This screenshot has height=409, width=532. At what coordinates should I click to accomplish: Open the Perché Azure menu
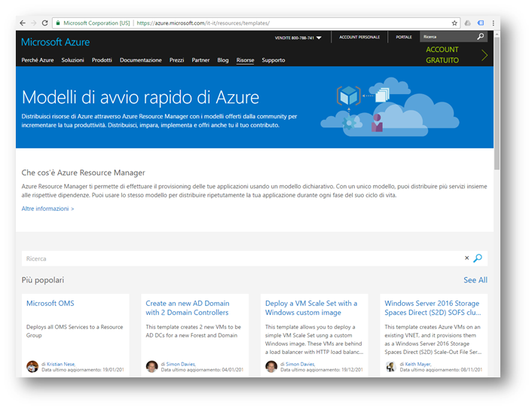click(38, 60)
